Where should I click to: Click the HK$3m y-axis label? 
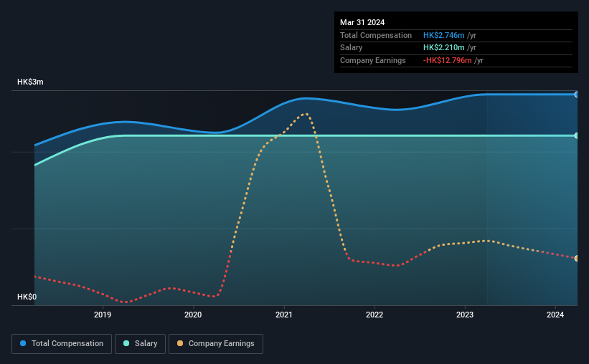(30, 82)
